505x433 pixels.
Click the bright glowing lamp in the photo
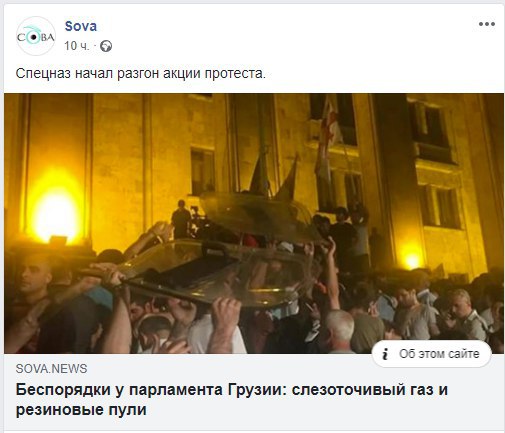tap(56, 213)
